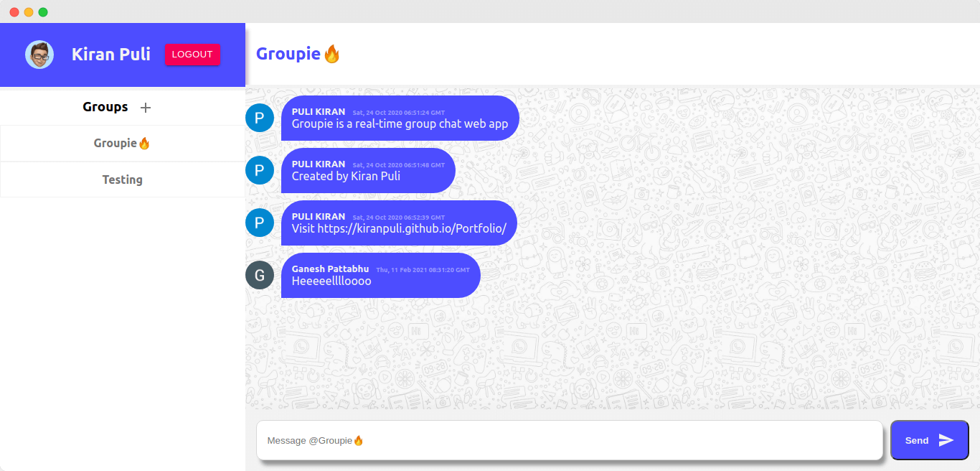Screen dimensions: 980x471
Task: Click Kiran Puli's profile avatar picture
Action: point(39,54)
